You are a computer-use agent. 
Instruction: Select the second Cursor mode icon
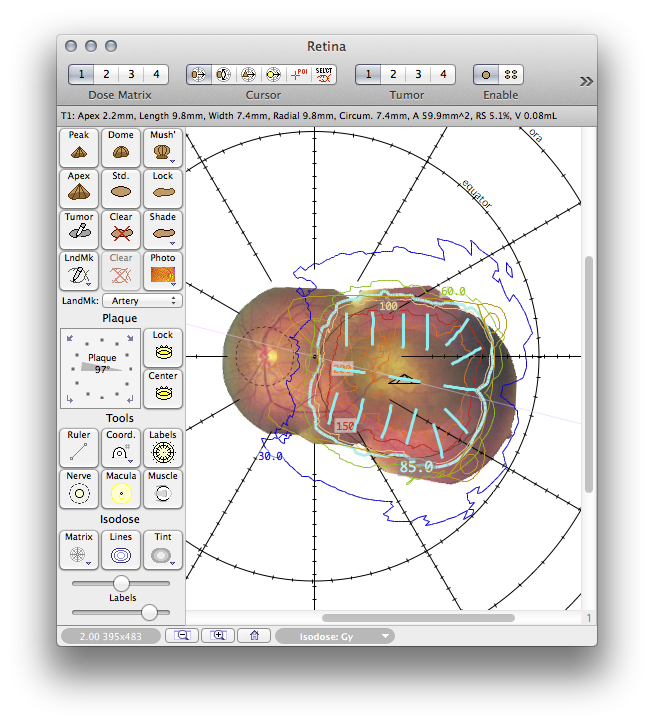(x=224, y=74)
